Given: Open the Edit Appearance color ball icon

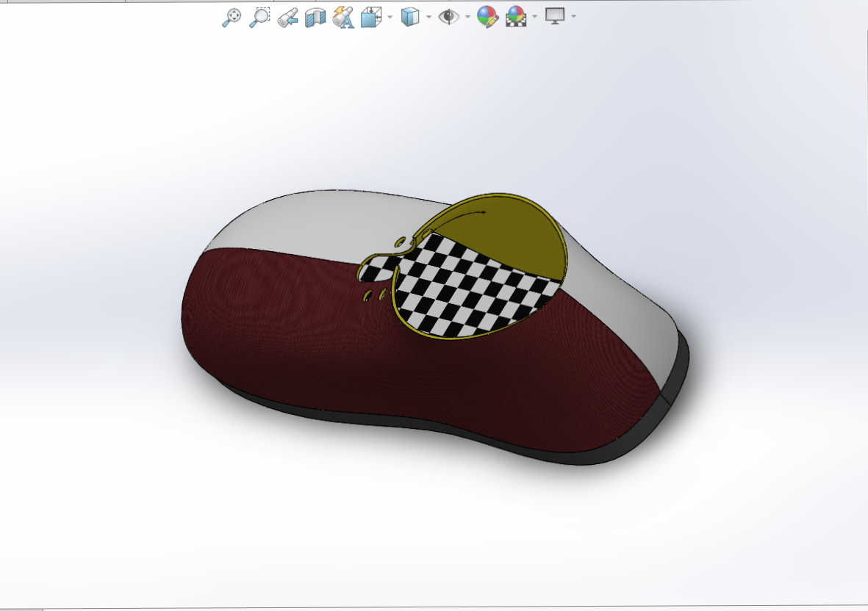Looking at the screenshot, I should click(x=488, y=17).
